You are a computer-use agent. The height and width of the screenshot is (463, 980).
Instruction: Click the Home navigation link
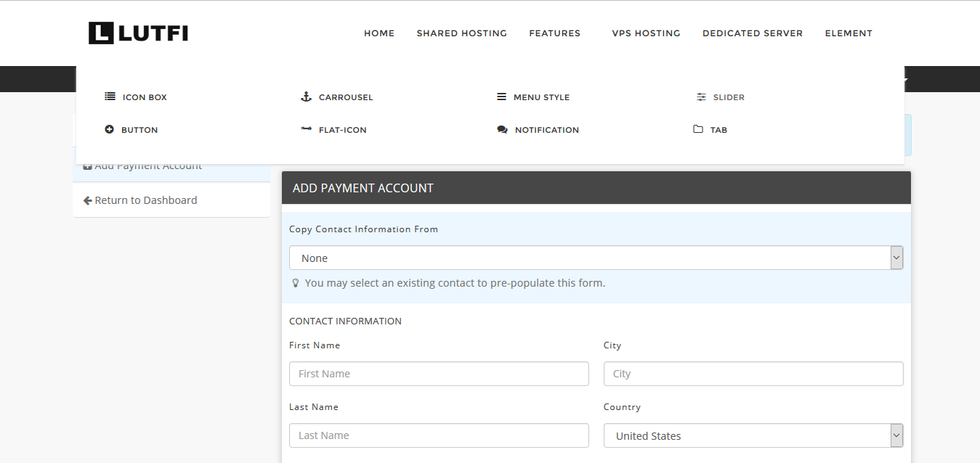[379, 33]
